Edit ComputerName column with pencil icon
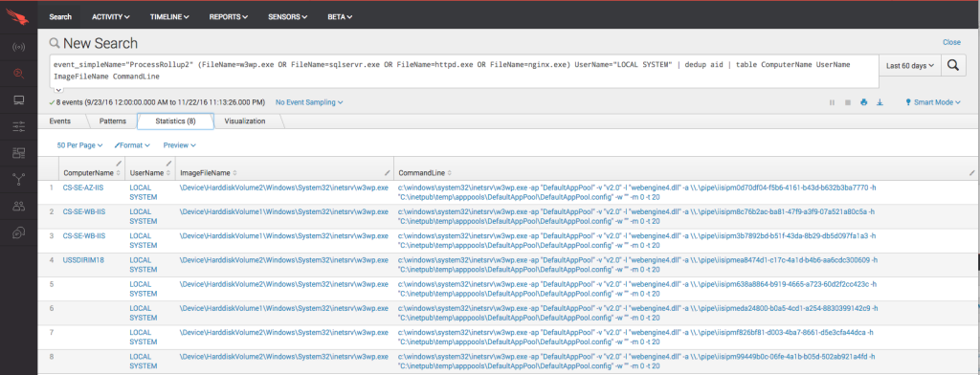 pos(119,164)
